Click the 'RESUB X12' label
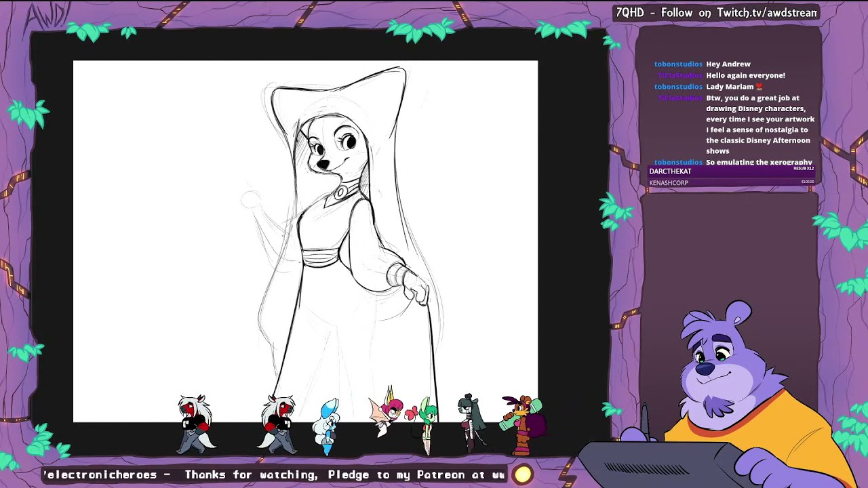 coord(803,168)
